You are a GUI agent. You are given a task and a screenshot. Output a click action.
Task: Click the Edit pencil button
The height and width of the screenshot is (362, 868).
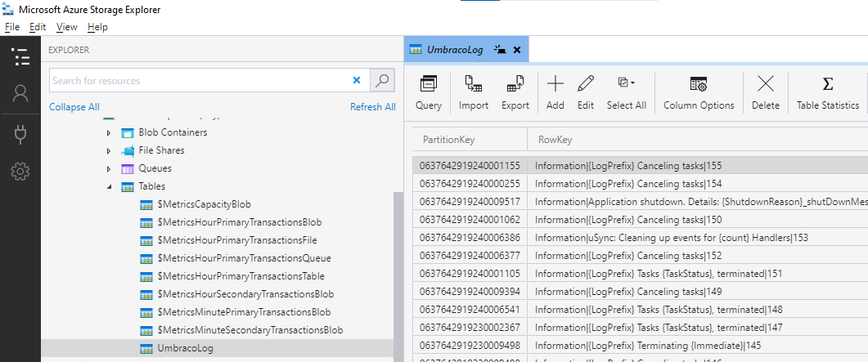[586, 93]
